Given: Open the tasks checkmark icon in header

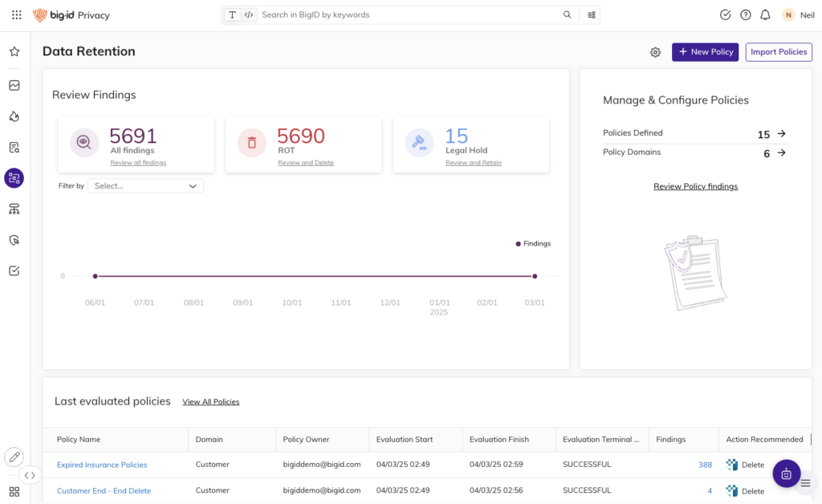Looking at the screenshot, I should coord(726,14).
